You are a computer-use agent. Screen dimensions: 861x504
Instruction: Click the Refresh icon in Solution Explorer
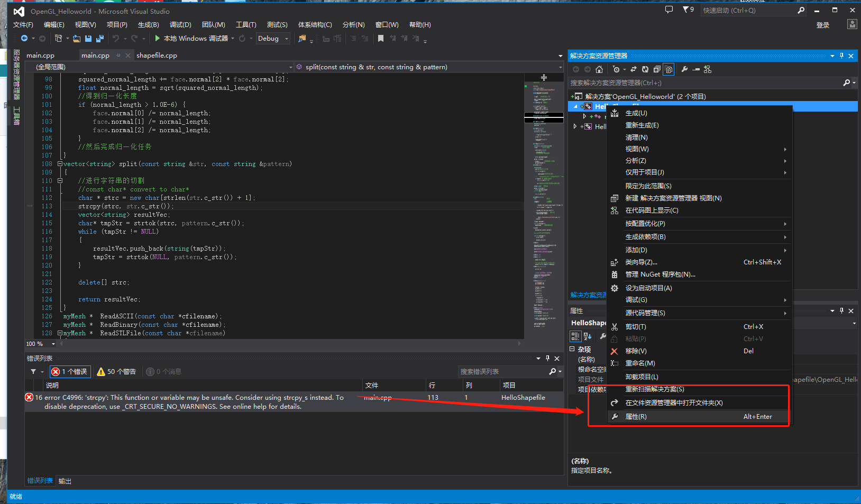point(645,69)
